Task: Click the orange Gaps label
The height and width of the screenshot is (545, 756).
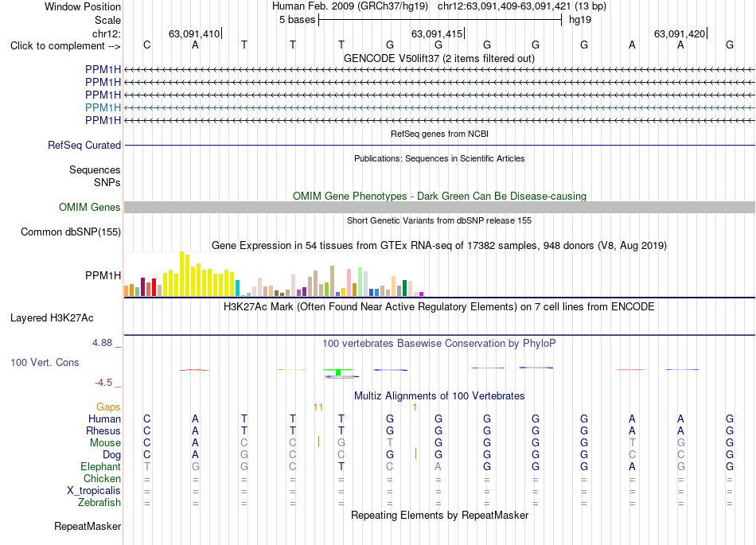Action: coord(108,407)
